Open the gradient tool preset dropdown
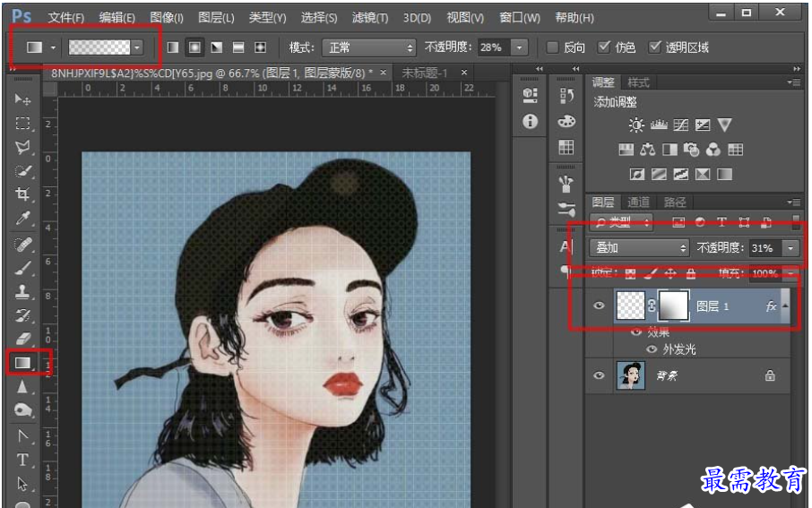Viewport: 812px width, 508px height. (x=53, y=47)
